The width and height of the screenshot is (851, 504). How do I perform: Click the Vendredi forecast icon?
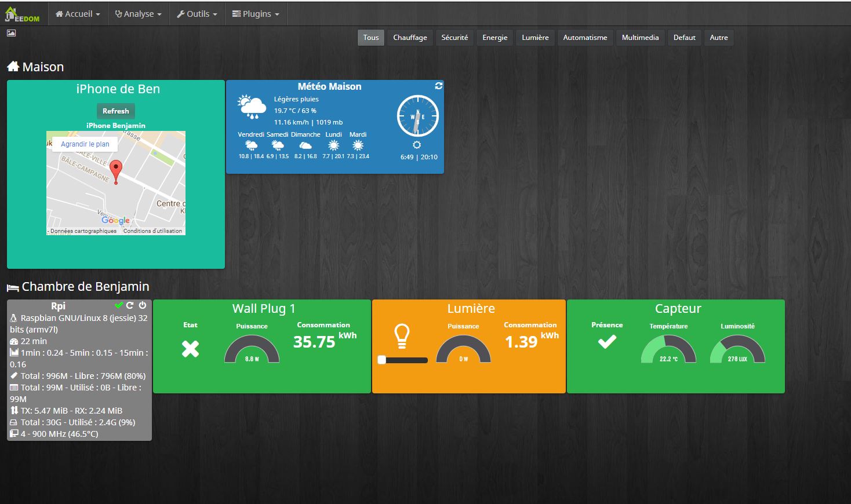[x=251, y=145]
